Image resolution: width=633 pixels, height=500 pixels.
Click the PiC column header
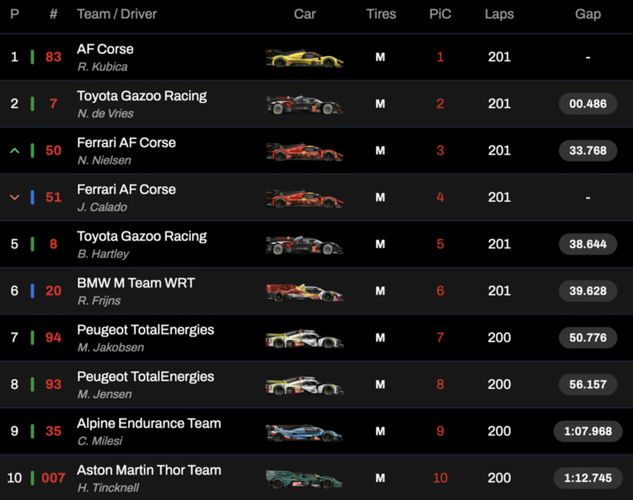click(440, 15)
